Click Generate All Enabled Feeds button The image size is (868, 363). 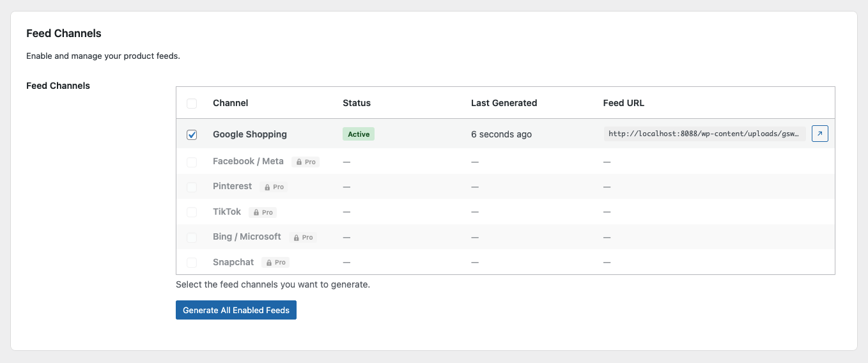(x=236, y=310)
